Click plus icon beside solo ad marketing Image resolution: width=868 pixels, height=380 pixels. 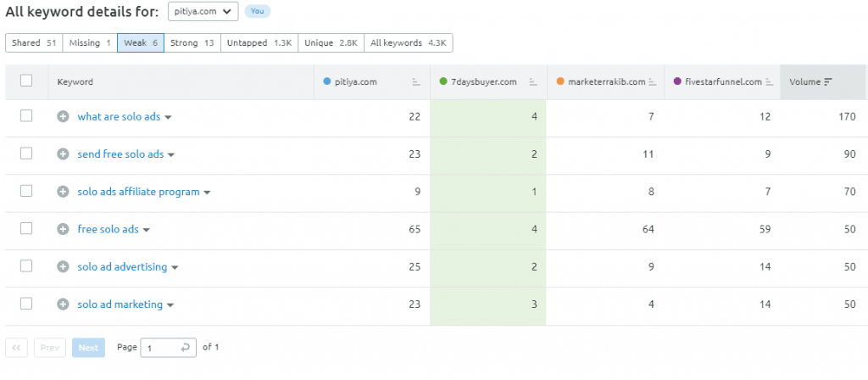point(63,305)
